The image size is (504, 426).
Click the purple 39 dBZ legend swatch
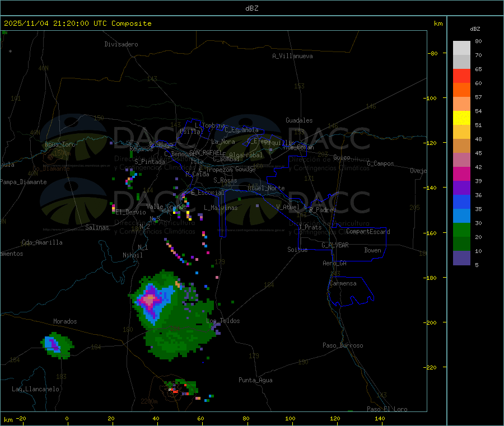click(461, 188)
